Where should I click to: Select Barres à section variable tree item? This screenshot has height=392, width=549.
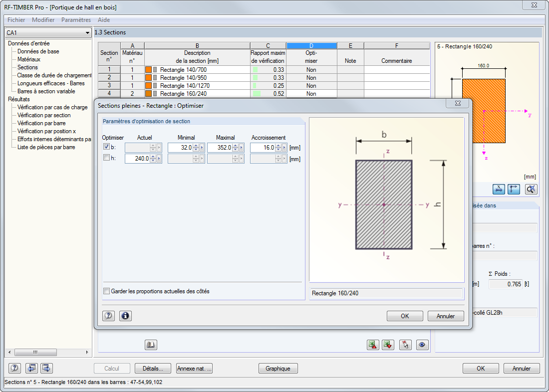tap(46, 91)
